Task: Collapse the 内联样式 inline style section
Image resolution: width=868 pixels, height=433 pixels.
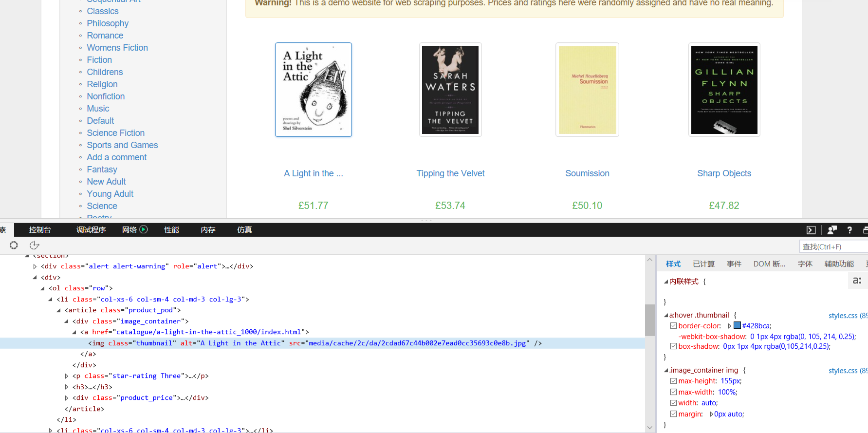Action: [x=666, y=282]
